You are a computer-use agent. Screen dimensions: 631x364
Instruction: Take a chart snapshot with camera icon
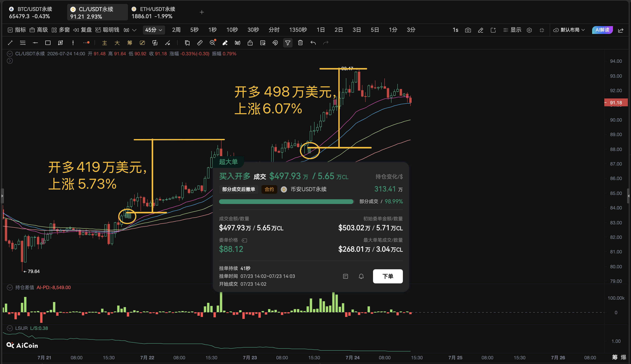(x=468, y=30)
